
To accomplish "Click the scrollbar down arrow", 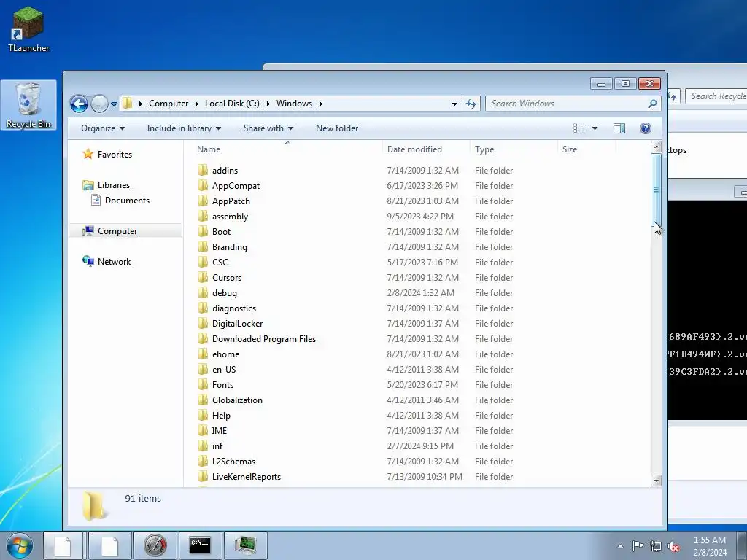I will (x=656, y=481).
